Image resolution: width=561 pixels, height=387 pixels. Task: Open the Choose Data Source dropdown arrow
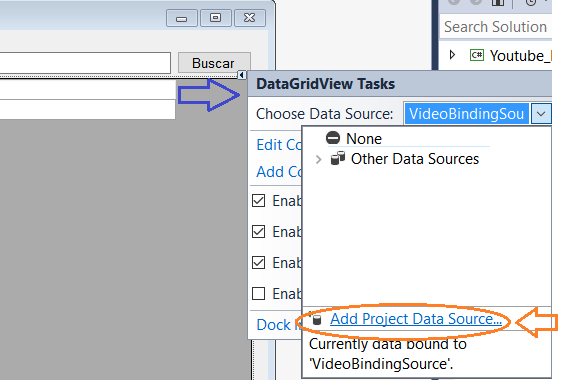point(541,114)
